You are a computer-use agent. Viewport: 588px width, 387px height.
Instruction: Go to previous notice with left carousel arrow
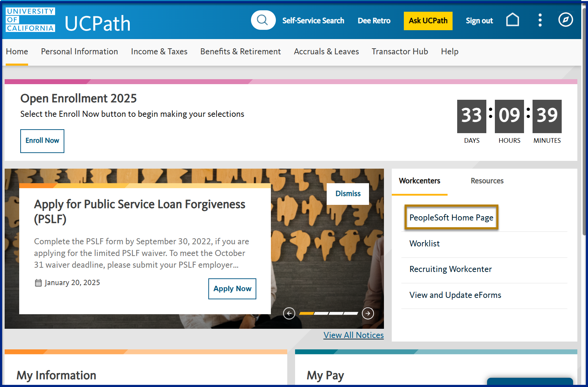(x=289, y=313)
